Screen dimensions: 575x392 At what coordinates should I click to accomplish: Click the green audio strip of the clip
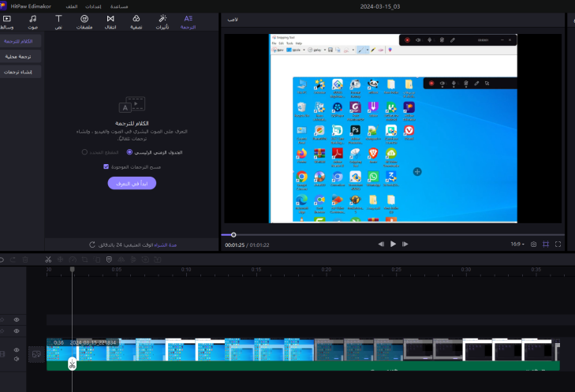[303, 366]
